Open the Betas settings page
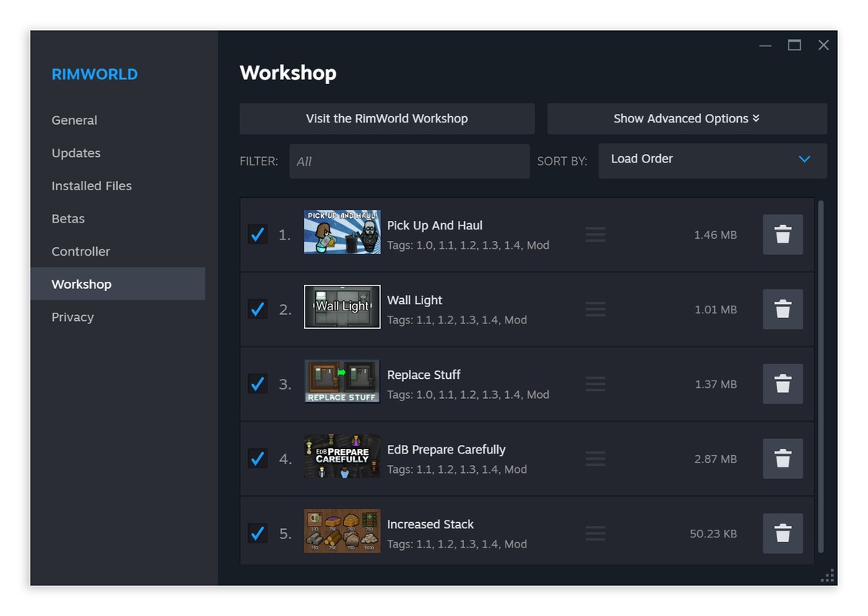Image resolution: width=868 pixels, height=616 pixels. [x=68, y=218]
